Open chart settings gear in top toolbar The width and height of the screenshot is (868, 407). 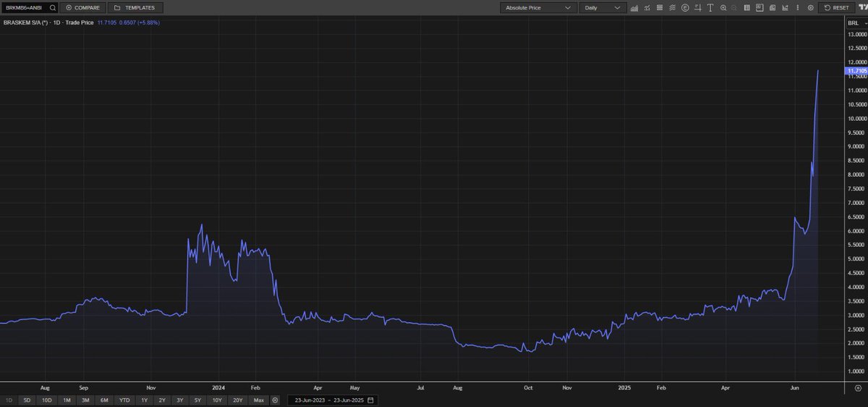coord(810,8)
